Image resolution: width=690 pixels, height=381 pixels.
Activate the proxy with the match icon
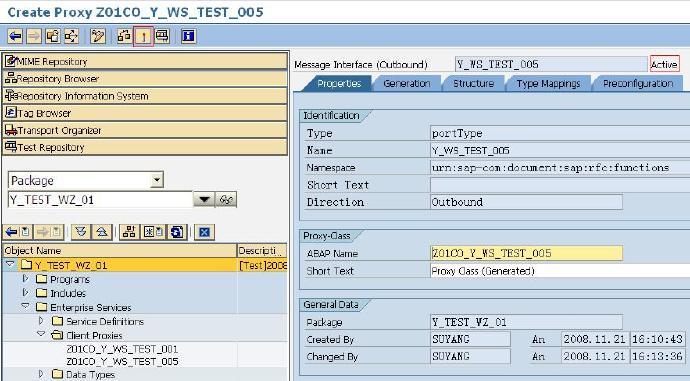tap(143, 37)
